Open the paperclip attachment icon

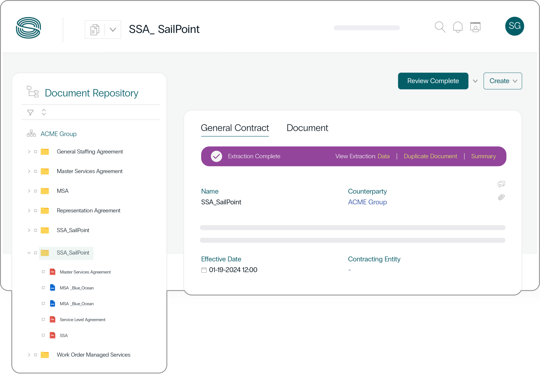pos(502,197)
